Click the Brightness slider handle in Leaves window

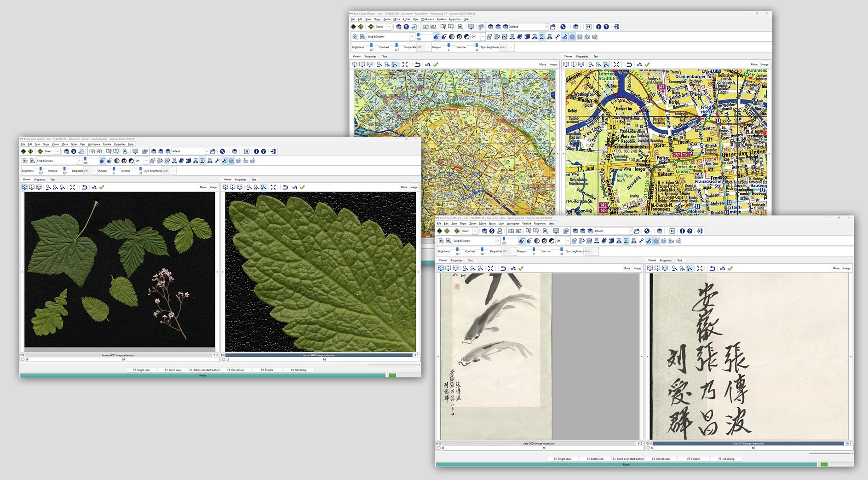pyautogui.click(x=40, y=169)
